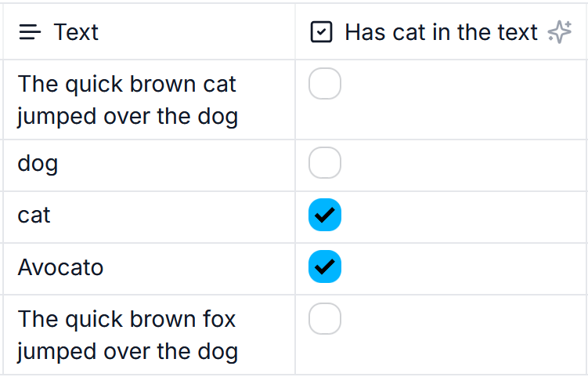Check the box in the dog row
Screen dimensions: 588x377
pyautogui.click(x=325, y=162)
